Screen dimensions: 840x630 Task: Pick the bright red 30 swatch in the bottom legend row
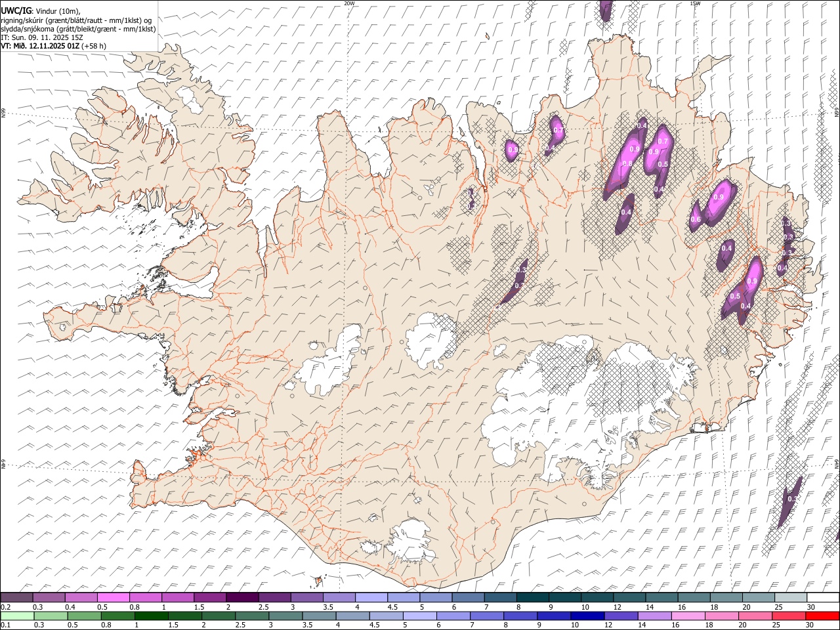(822, 616)
